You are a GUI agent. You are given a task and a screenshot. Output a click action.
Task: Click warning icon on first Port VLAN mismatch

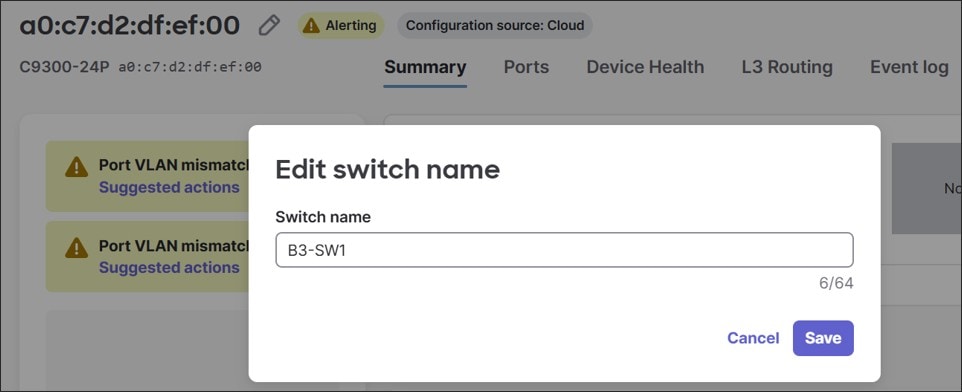[77, 167]
